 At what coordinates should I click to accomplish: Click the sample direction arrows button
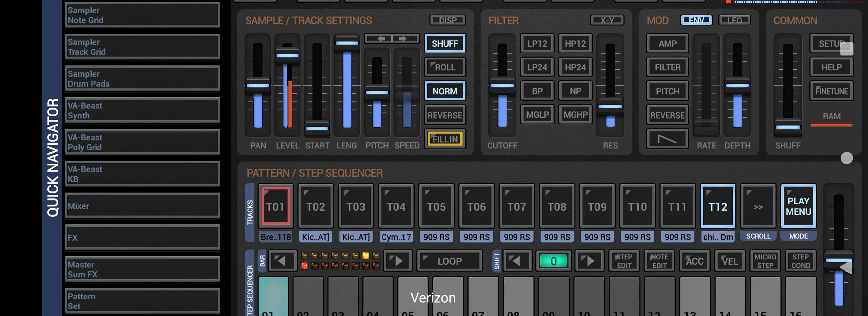(x=392, y=38)
